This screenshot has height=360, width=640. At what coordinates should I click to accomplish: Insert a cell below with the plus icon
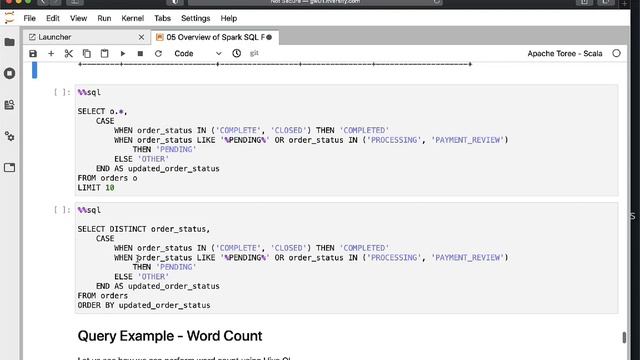(51, 53)
